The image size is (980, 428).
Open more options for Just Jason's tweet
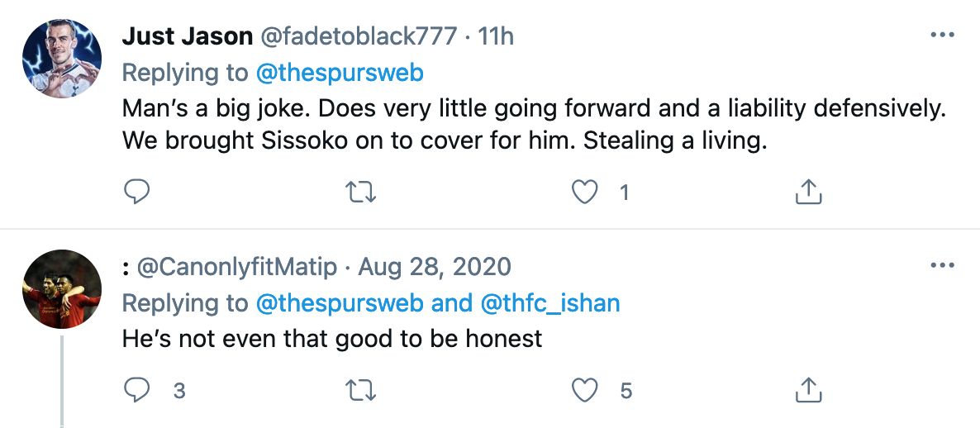click(x=942, y=36)
